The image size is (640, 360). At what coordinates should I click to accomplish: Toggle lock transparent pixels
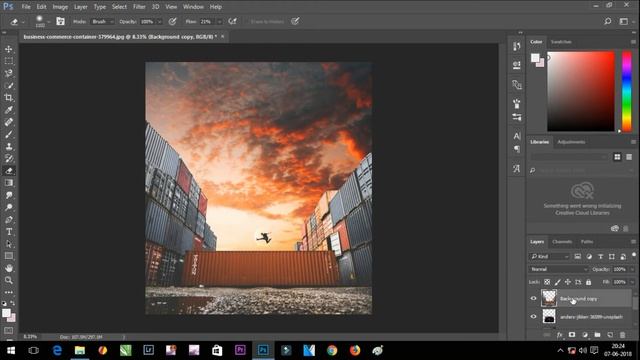click(x=547, y=282)
